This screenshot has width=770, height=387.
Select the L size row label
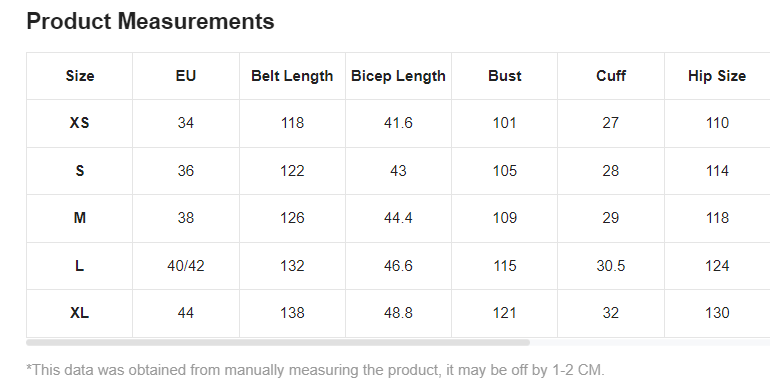pos(80,266)
